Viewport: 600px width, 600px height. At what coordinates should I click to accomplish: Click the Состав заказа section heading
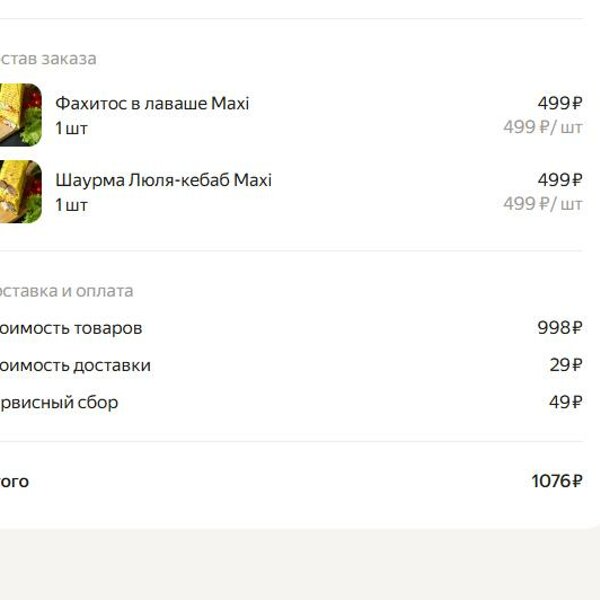[48, 59]
